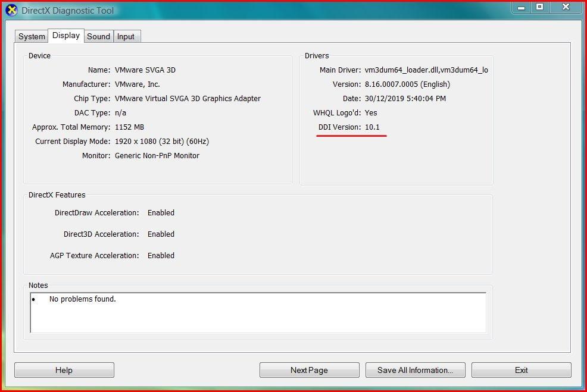
Task: Click the 'DirectDraw Acceleration:' label
Action: click(97, 212)
